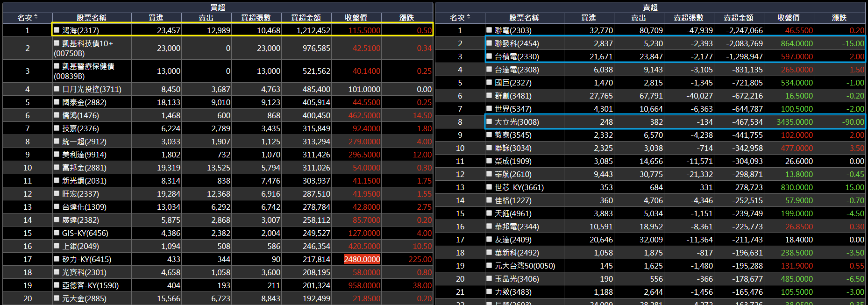Image resolution: width=868 pixels, height=305 pixels.
Task: Open stock 元大金(2885)
Action: (x=84, y=298)
